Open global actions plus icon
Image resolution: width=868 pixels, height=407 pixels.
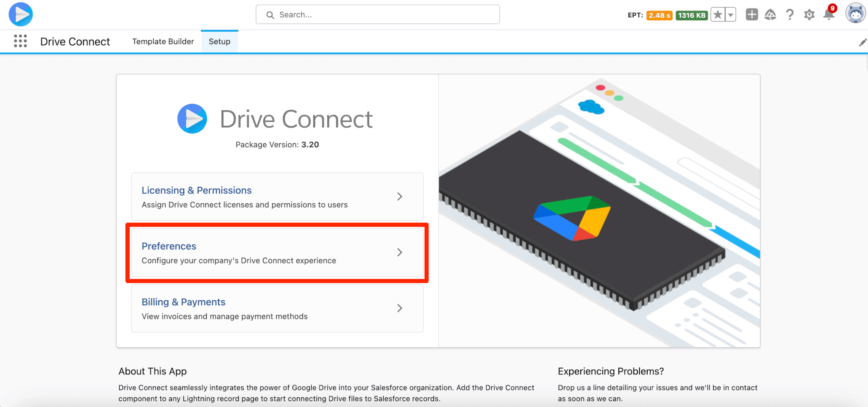point(752,15)
